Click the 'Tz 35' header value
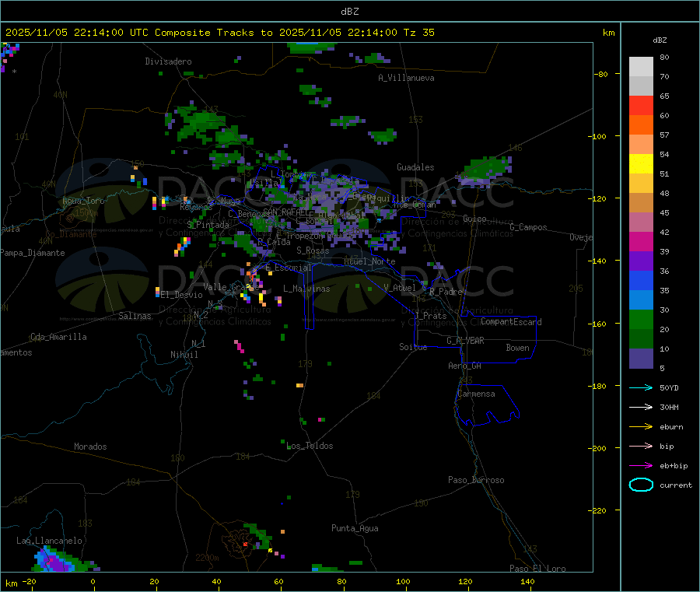 (418, 33)
